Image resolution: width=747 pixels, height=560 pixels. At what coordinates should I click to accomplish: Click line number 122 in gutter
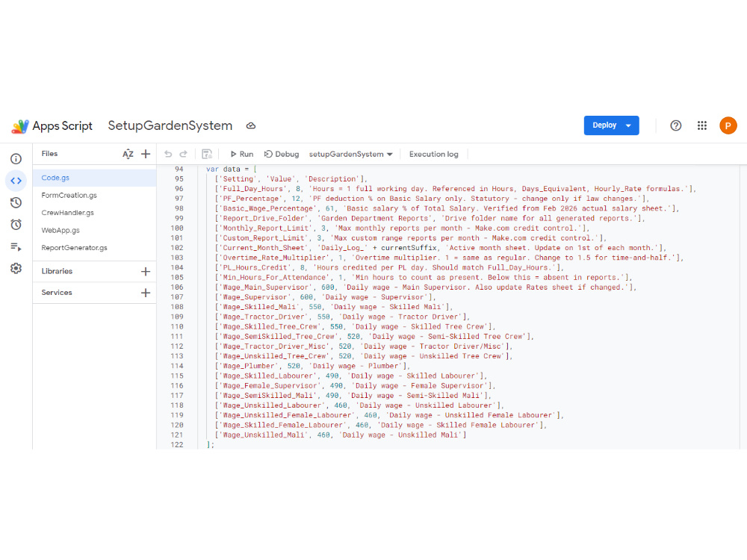(177, 445)
